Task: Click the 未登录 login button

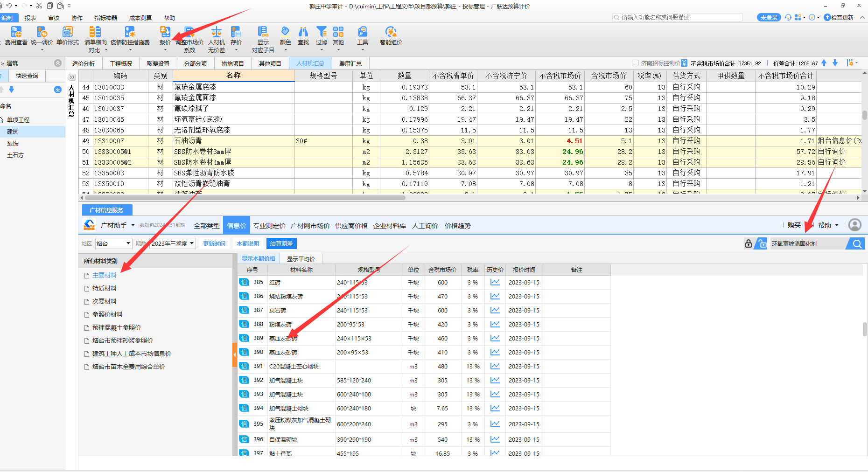Action: coord(769,17)
